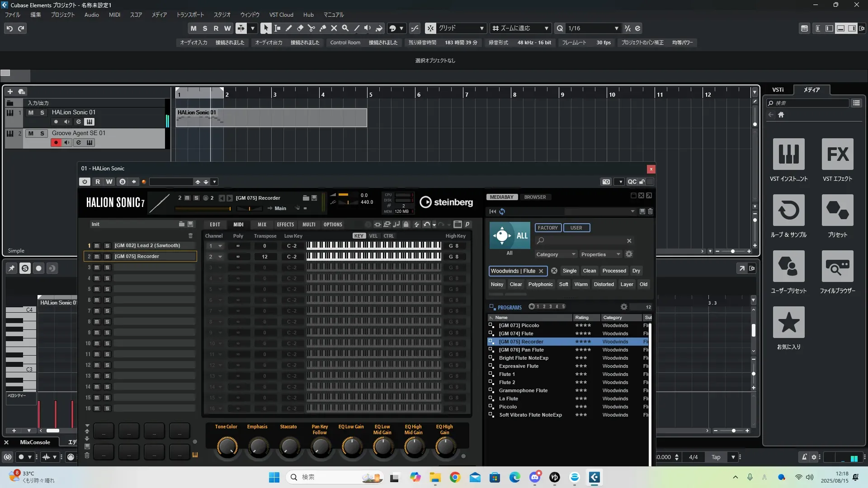Select the Soft attribute tag
868x488 pixels.
point(563,284)
